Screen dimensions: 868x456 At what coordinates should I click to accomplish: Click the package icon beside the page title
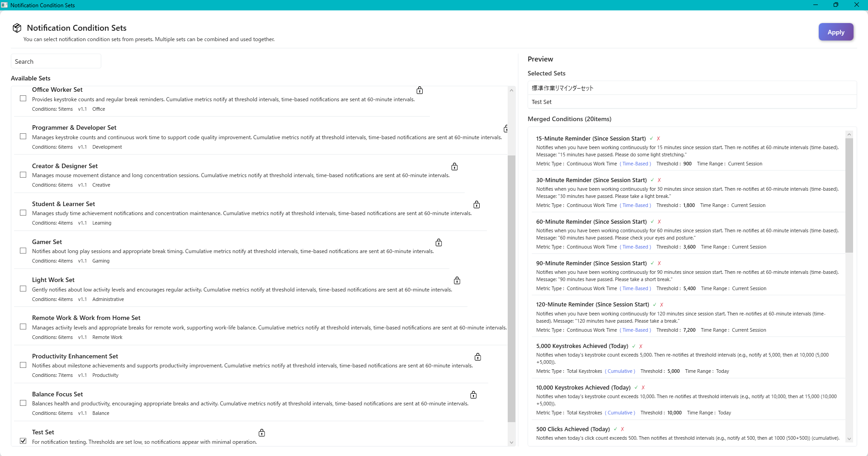(17, 28)
